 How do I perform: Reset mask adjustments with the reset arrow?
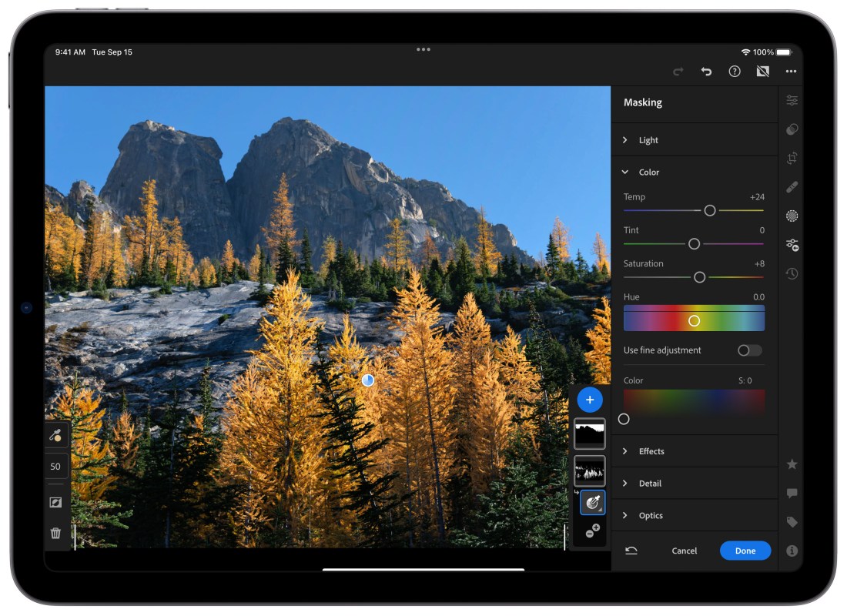pyautogui.click(x=631, y=551)
